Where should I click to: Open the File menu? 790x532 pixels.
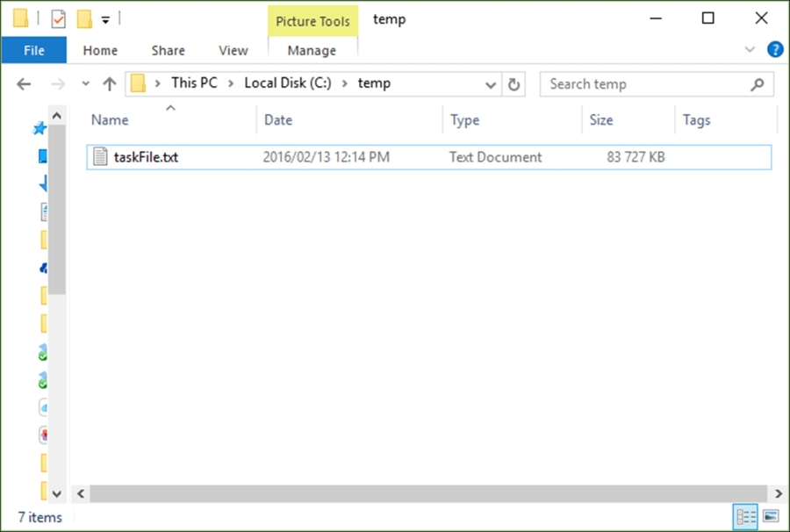[33, 50]
